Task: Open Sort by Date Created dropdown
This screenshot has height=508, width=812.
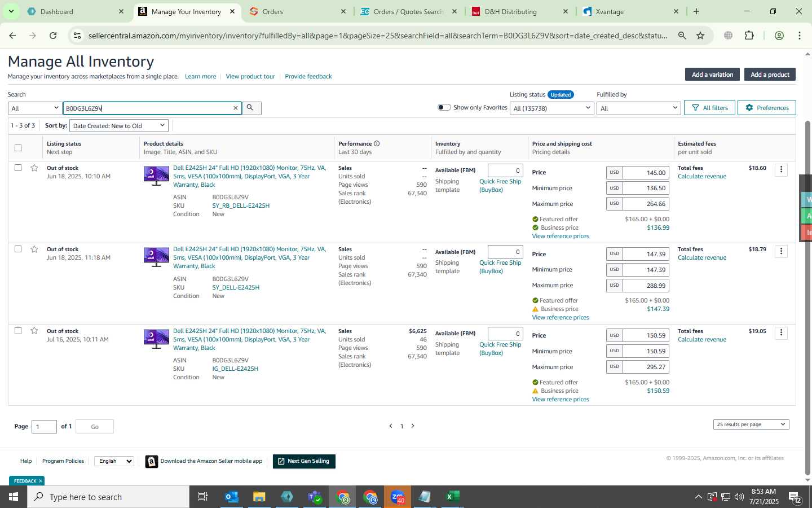Action: [x=119, y=125]
